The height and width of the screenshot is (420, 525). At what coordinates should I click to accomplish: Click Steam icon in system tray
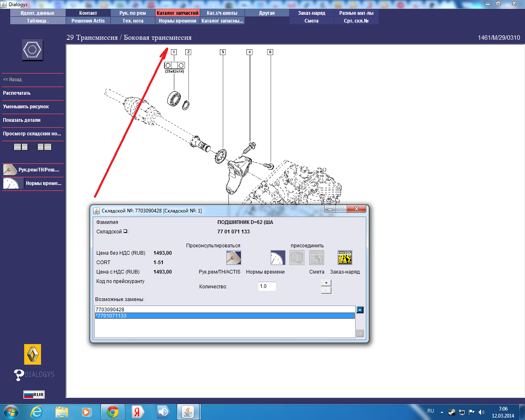pyautogui.click(x=452, y=412)
